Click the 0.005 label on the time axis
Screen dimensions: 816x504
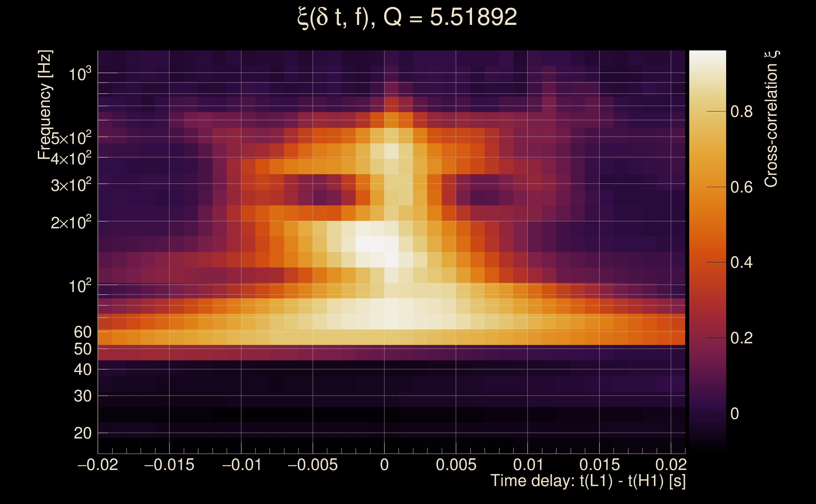456,465
